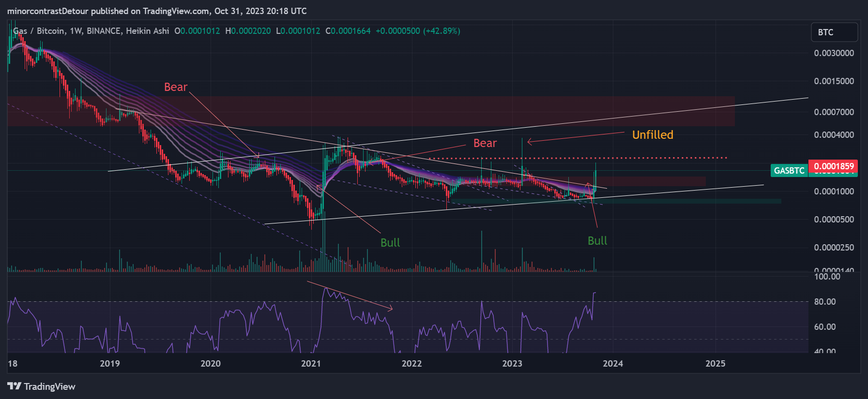Viewport: 868px width, 399px height.
Task: Click the 2022 time axis label
Action: pyautogui.click(x=411, y=364)
